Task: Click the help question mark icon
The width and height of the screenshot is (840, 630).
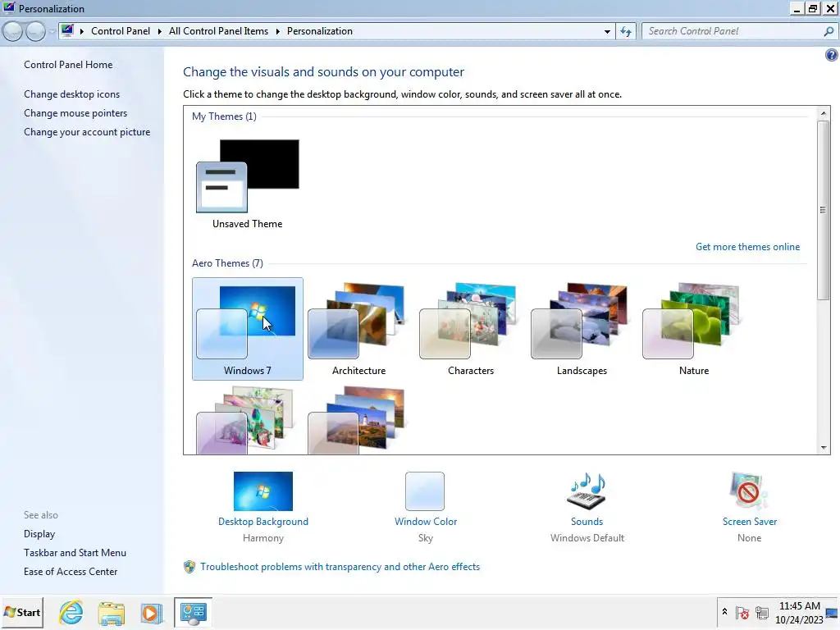Action: point(832,55)
